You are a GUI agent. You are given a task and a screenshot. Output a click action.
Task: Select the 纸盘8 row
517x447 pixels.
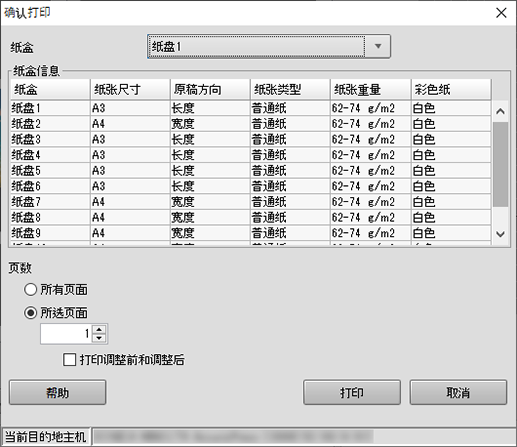[251, 217]
